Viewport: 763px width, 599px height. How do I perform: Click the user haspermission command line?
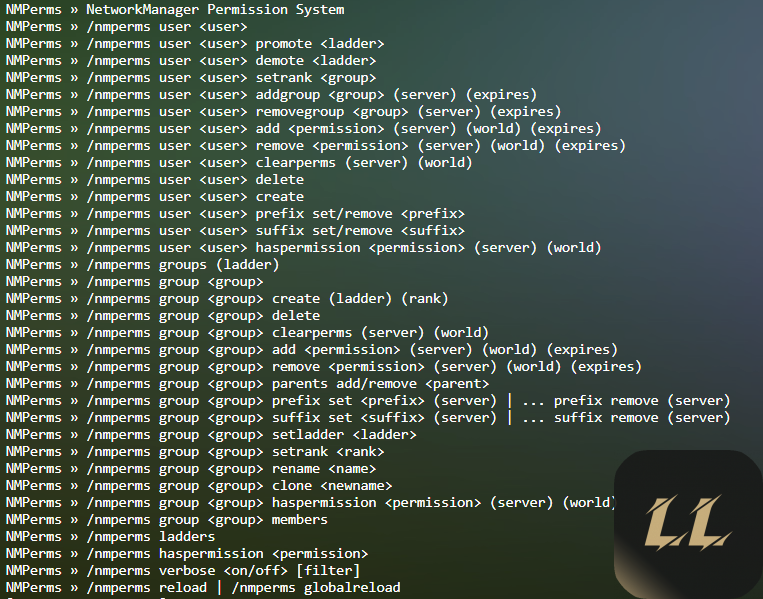click(x=343, y=248)
